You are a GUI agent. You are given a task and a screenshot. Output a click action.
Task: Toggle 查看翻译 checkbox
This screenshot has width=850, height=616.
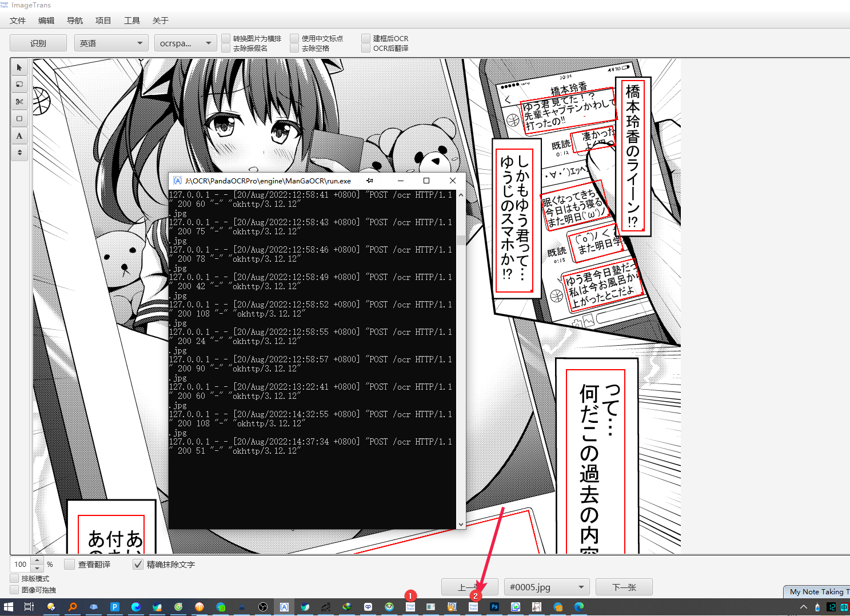tap(69, 564)
